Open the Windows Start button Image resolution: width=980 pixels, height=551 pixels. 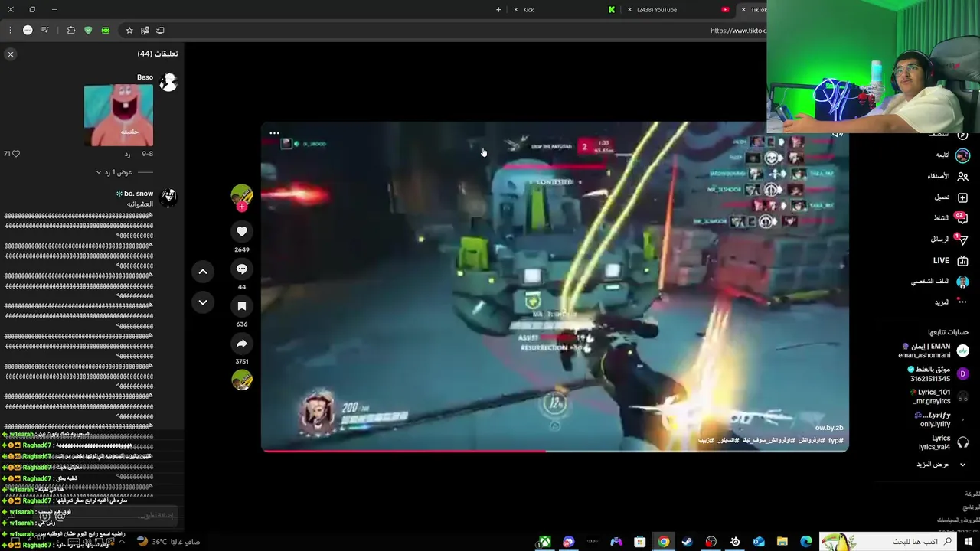[969, 542]
